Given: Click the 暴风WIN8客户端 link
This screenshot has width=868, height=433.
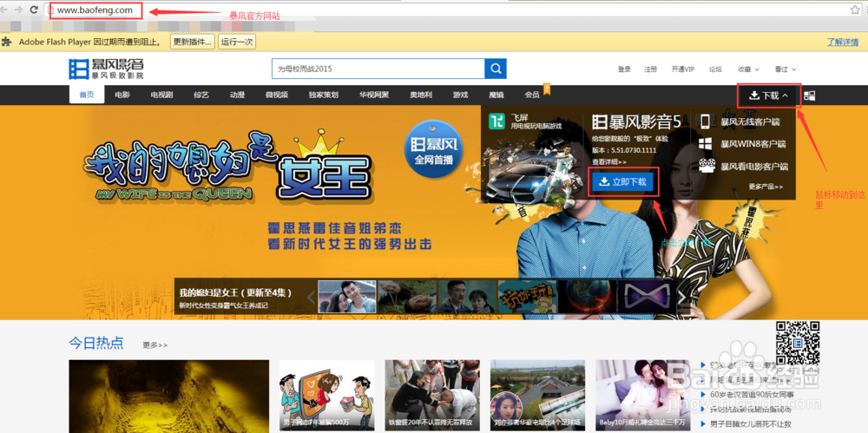Looking at the screenshot, I should click(753, 144).
